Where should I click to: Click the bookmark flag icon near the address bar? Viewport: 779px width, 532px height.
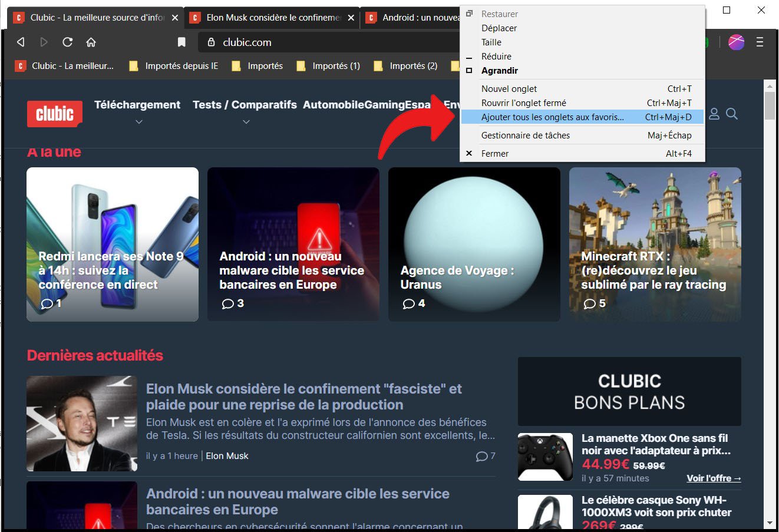click(x=181, y=42)
